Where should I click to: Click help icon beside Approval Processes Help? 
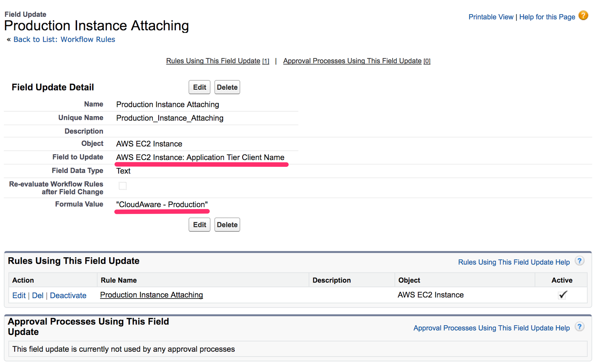click(x=579, y=327)
